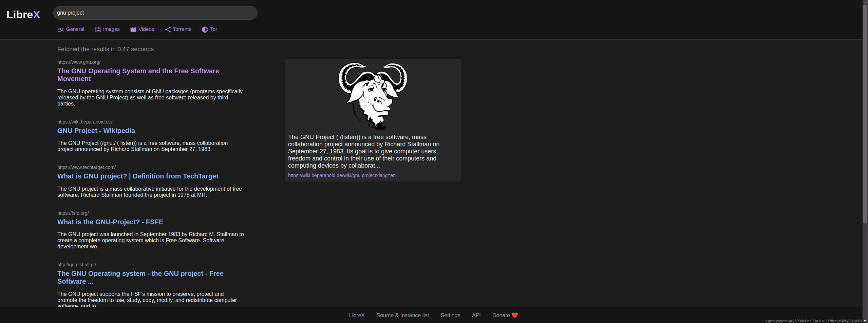Go to the LibreX logo home link
Image resolution: width=868 pixels, height=323 pixels.
[23, 14]
